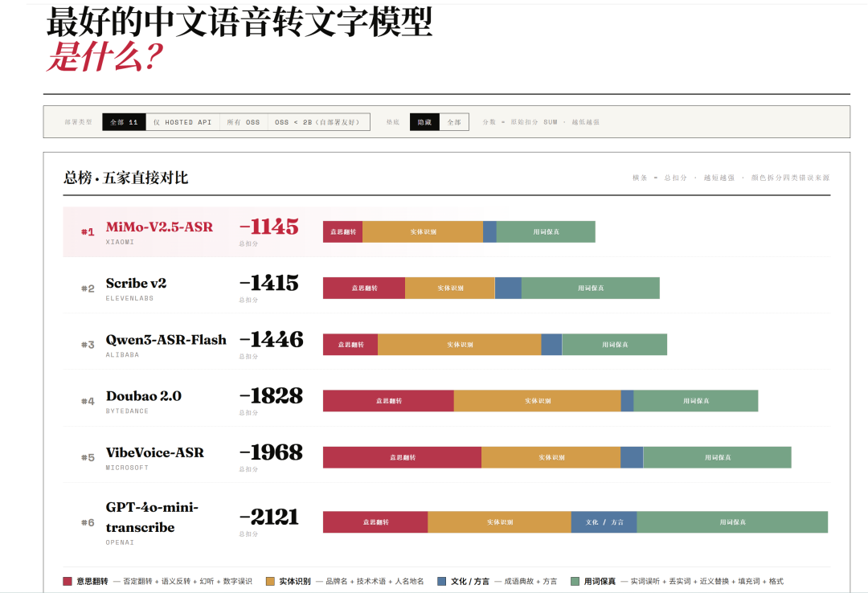The height and width of the screenshot is (593, 868).
Task: Click the #1 rank label
Action: (88, 232)
